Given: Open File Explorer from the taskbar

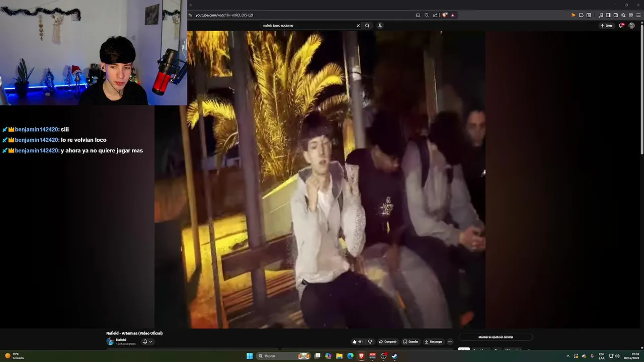Looking at the screenshot, I should (x=340, y=356).
